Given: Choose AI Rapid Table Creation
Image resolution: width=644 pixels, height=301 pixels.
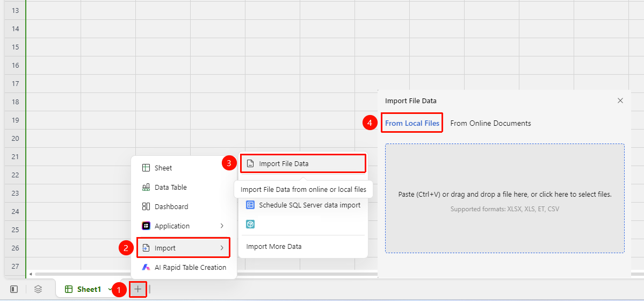Looking at the screenshot, I should click(x=184, y=267).
